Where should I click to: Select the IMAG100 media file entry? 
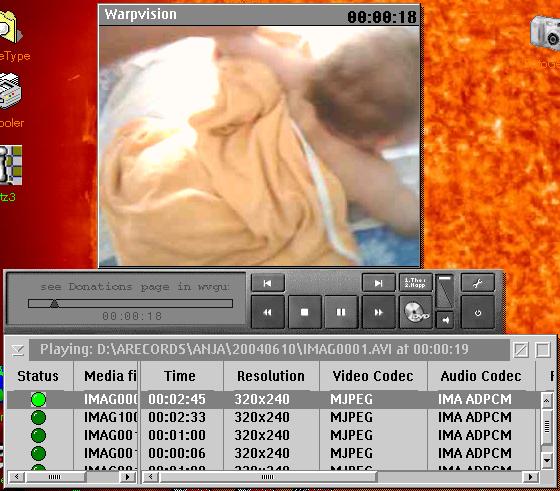[111, 417]
